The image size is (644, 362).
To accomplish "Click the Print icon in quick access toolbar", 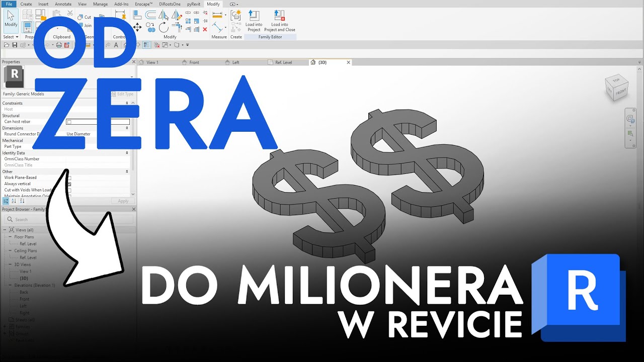I will (x=59, y=45).
